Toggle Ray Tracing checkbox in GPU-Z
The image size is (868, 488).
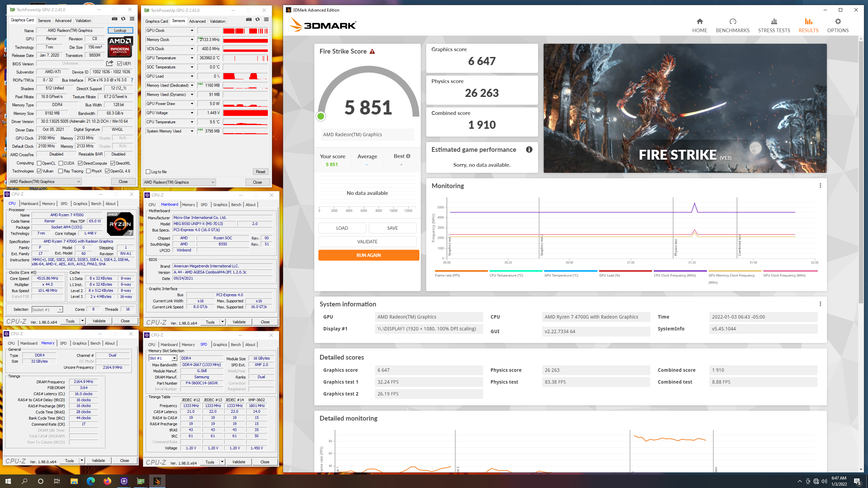click(x=60, y=171)
